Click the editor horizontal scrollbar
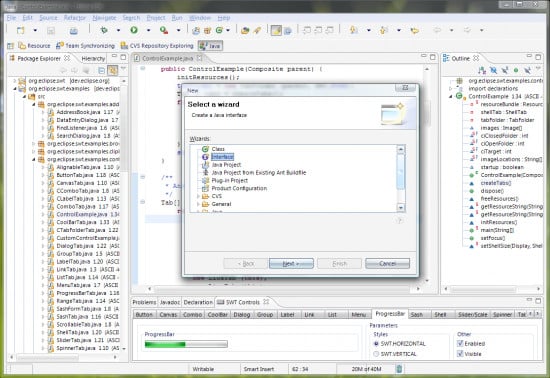 point(283,289)
